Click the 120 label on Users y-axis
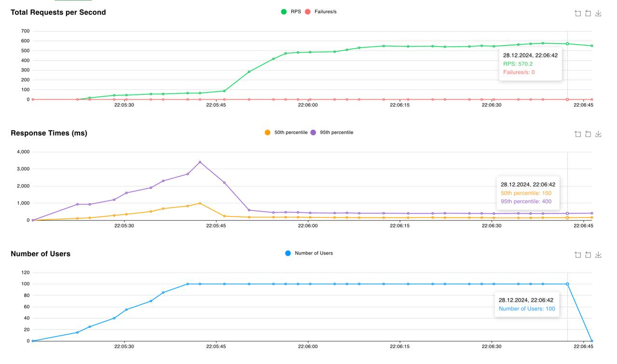The height and width of the screenshot is (364, 617). [x=25, y=272]
